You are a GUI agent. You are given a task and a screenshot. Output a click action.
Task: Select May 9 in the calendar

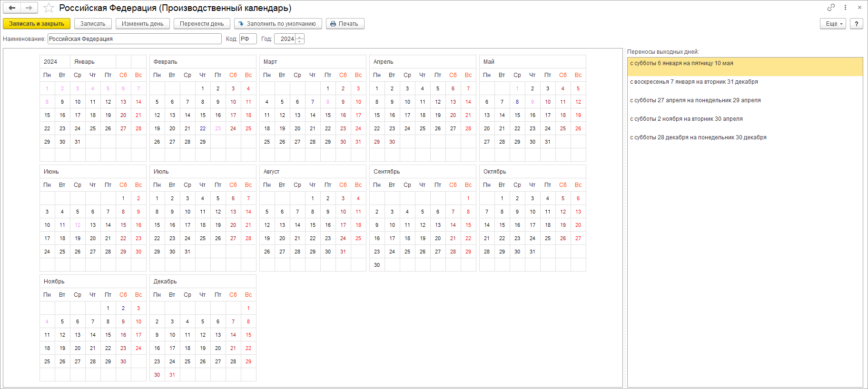point(533,102)
